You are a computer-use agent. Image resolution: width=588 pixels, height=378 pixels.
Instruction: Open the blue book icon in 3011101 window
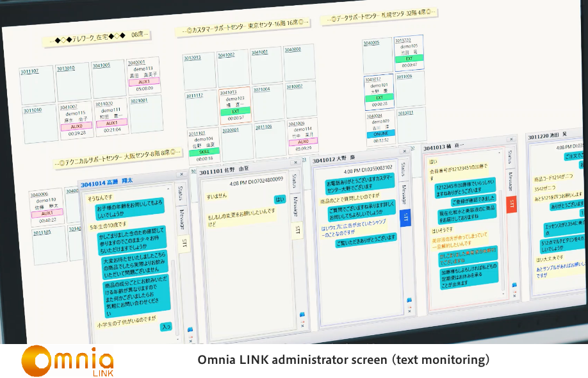tap(302, 314)
